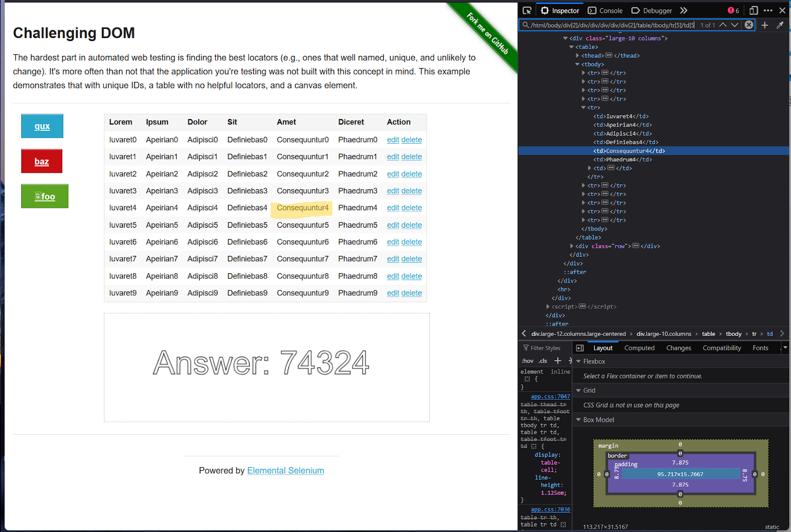This screenshot has width=791, height=532.
Task: Switch to the Debugger tab
Action: click(652, 10)
